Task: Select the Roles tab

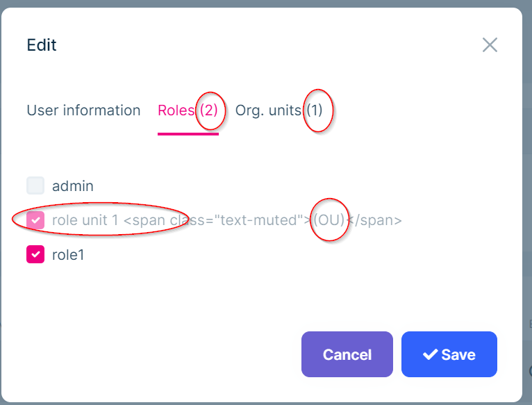Action: 176,110
